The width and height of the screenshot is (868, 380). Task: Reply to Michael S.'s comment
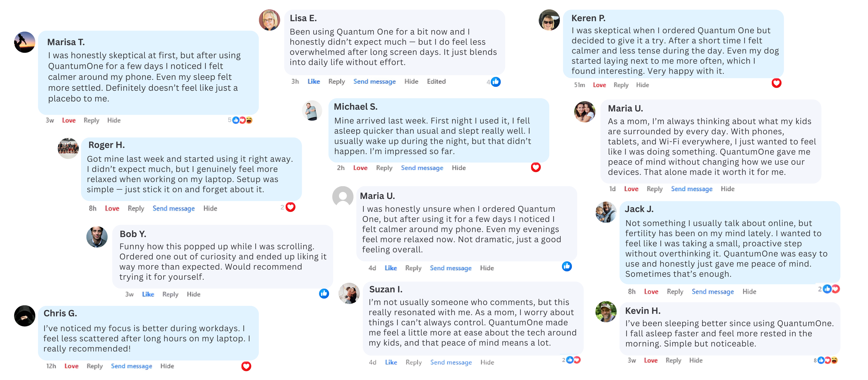384,168
